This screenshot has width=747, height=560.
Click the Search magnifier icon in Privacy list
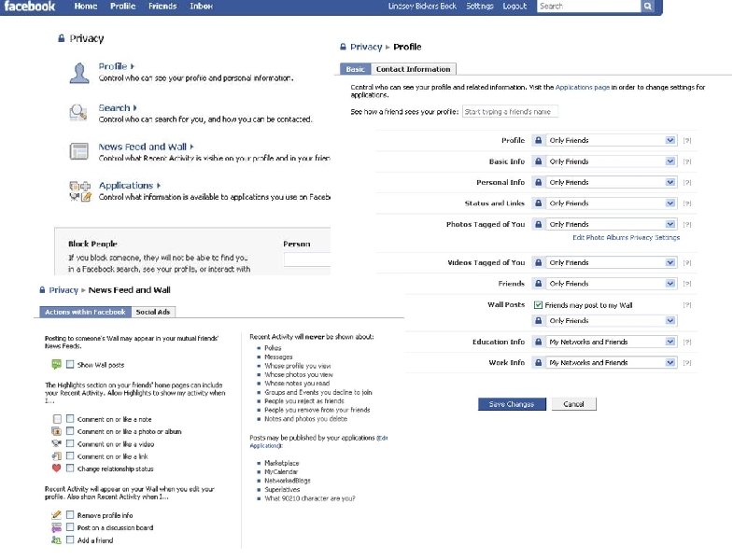(x=78, y=112)
